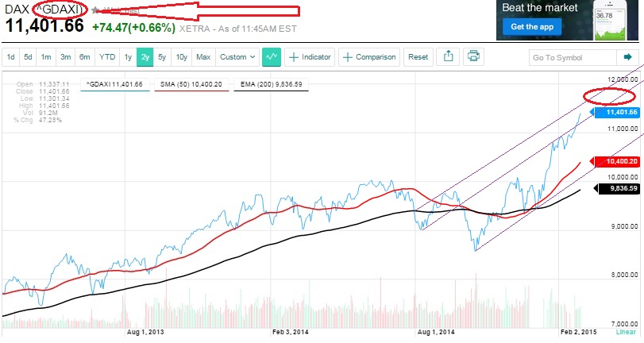Image resolution: width=644 pixels, height=343 pixels.
Task: Click the favorite star next to ^GDAXI
Action: (96, 10)
